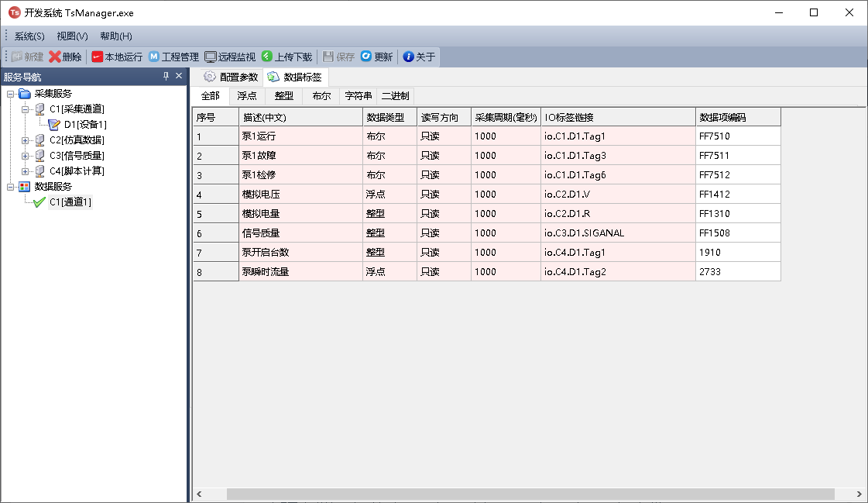This screenshot has width=868, height=503.
Task: Select D1[设备1] in the tree
Action: (x=84, y=125)
